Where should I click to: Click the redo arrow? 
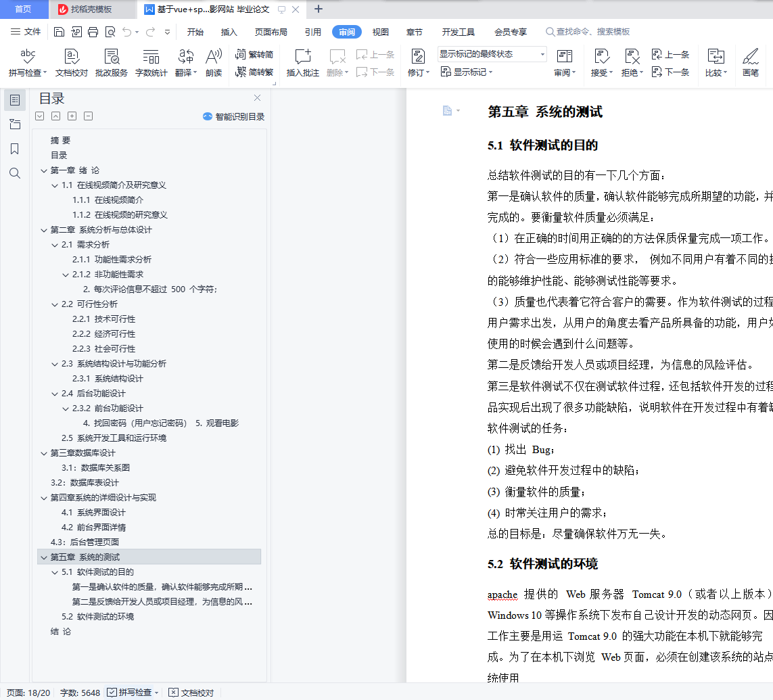click(150, 32)
